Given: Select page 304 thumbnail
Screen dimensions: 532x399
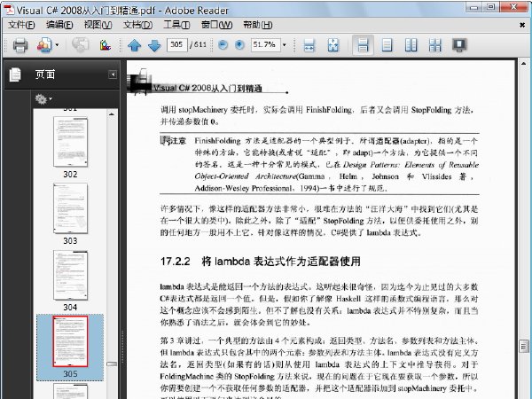Looking at the screenshot, I should (70, 275).
